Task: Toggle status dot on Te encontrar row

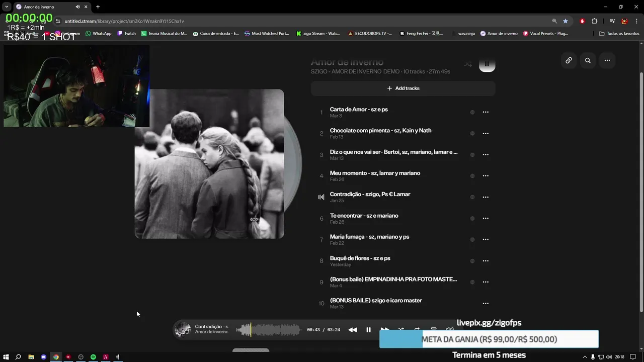Action: click(472, 218)
